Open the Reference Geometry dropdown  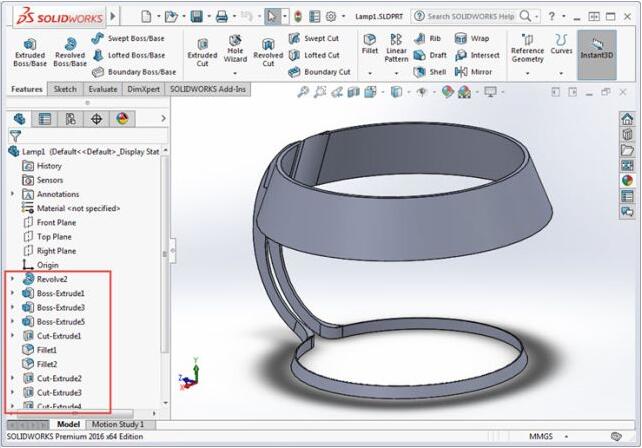(527, 73)
